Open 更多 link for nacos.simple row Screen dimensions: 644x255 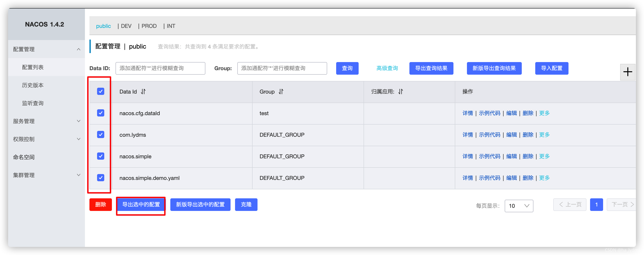pyautogui.click(x=544, y=157)
